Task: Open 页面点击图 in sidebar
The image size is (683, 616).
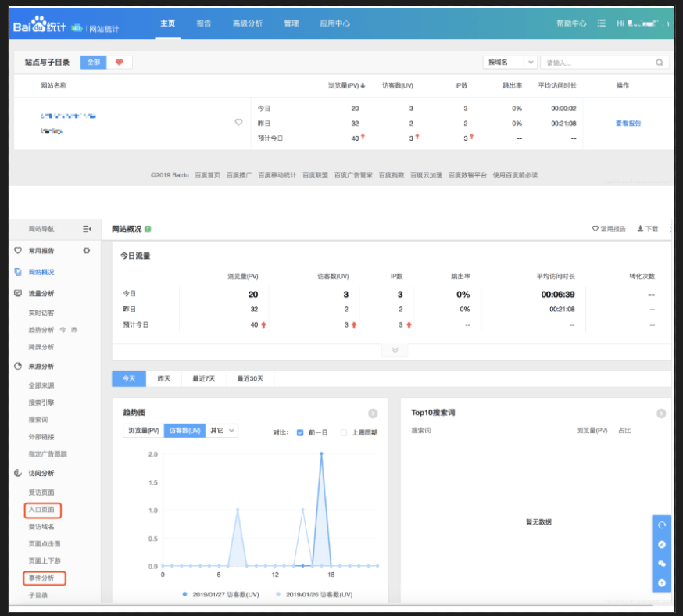Action: 45,543
